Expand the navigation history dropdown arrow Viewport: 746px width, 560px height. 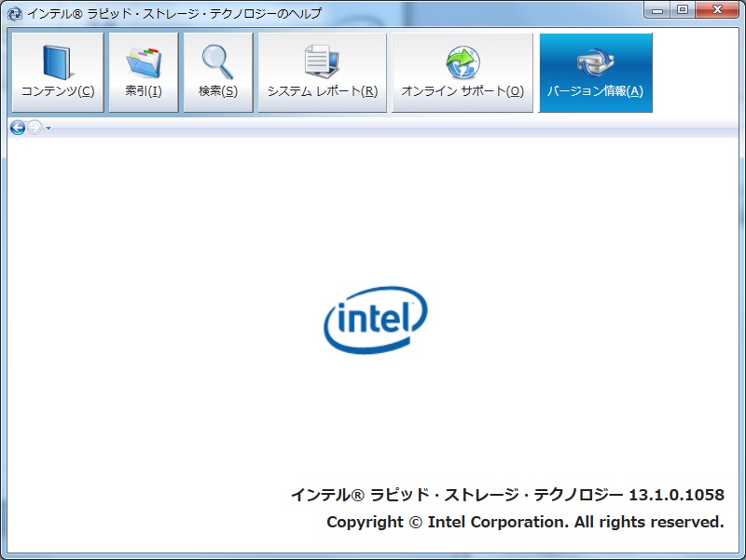(48, 128)
